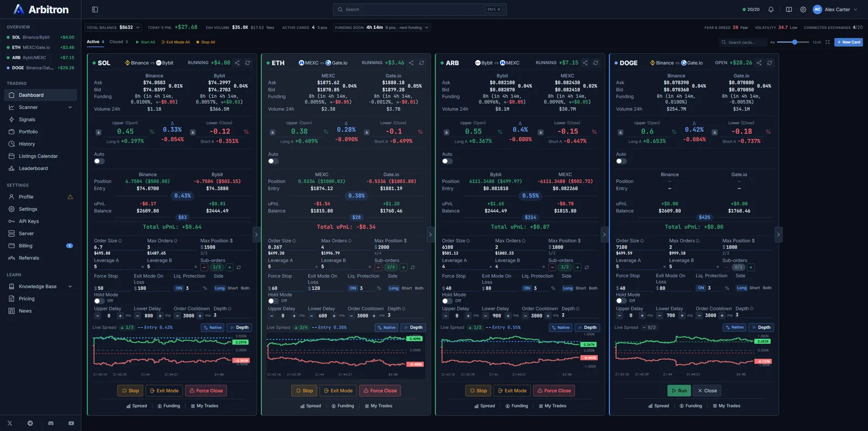The width and height of the screenshot is (868, 431).
Task: Toggle fullscreen card layout icon
Action: (x=827, y=42)
